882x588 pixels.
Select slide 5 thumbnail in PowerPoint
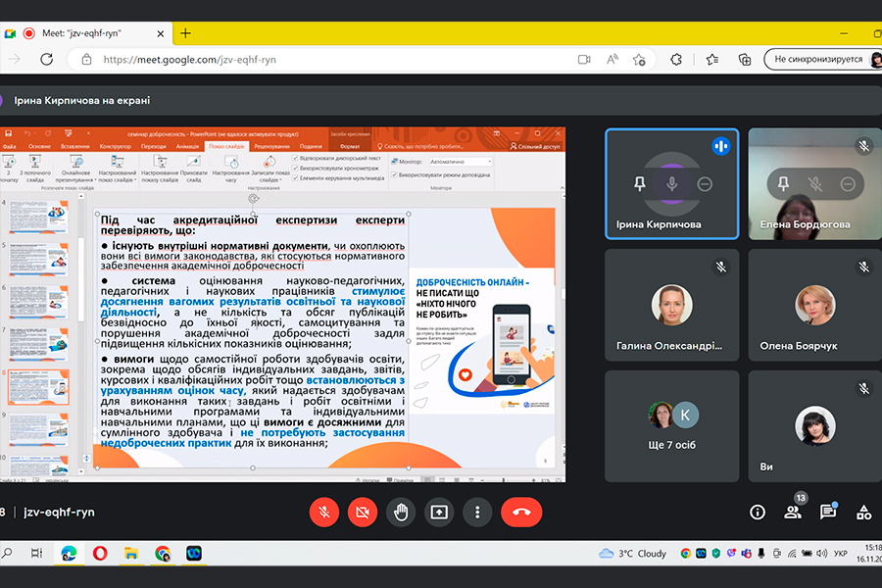coord(38,260)
